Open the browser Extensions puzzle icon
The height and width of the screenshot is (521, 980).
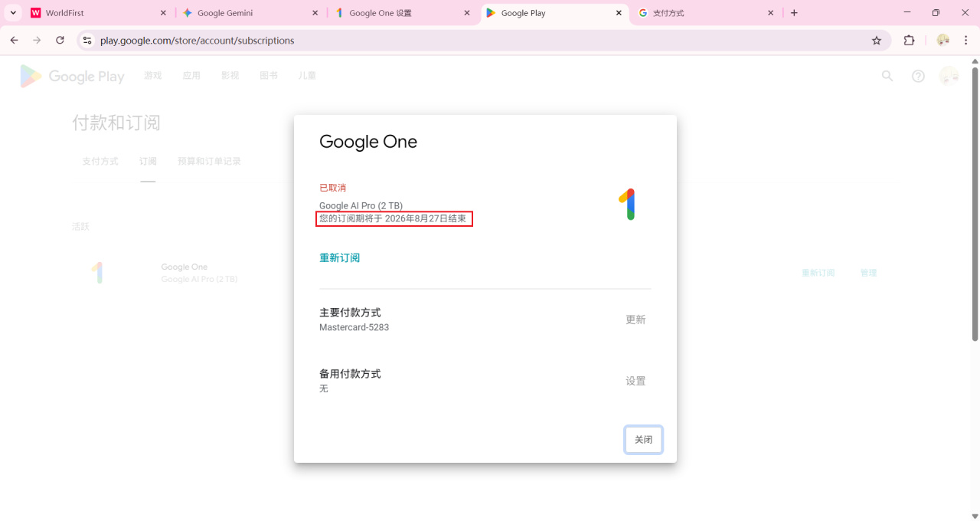coord(910,41)
